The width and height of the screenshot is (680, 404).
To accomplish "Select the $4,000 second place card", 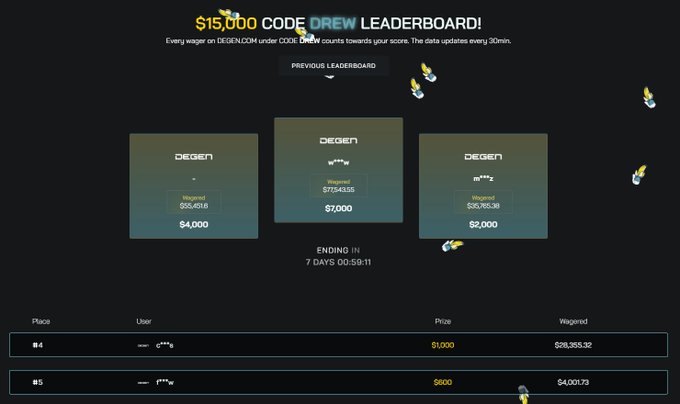I will click(194, 186).
